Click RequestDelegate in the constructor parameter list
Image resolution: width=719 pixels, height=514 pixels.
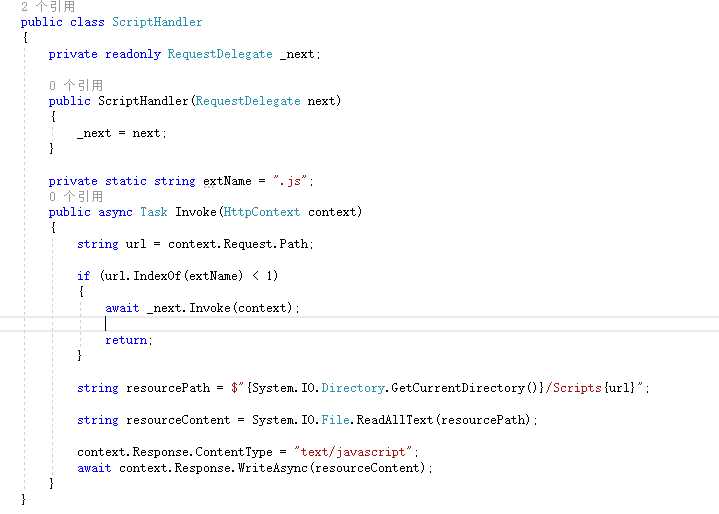(248, 101)
